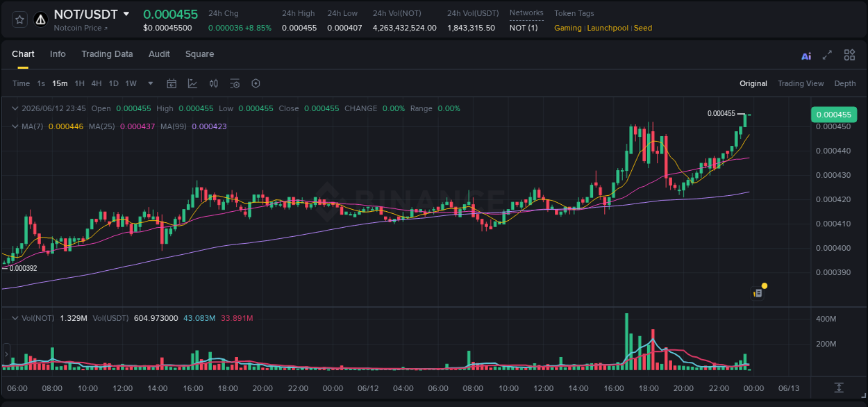The height and width of the screenshot is (407, 868).
Task: Click the Seed token tag
Action: coord(643,28)
